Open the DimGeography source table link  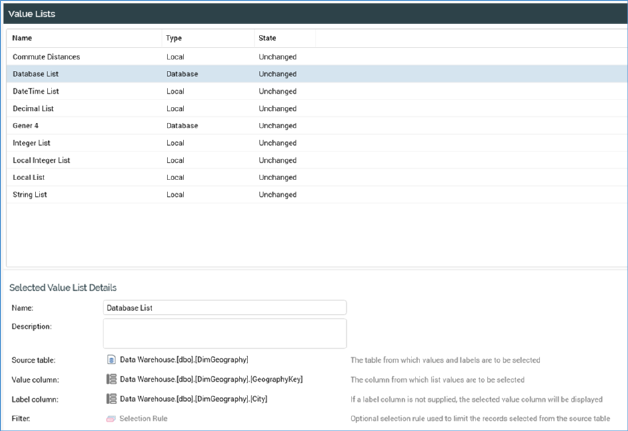[x=184, y=360]
